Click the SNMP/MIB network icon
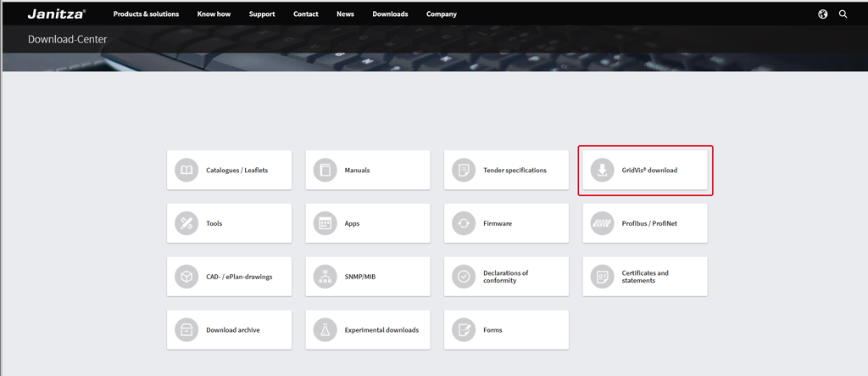This screenshot has width=868, height=376. 325,277
